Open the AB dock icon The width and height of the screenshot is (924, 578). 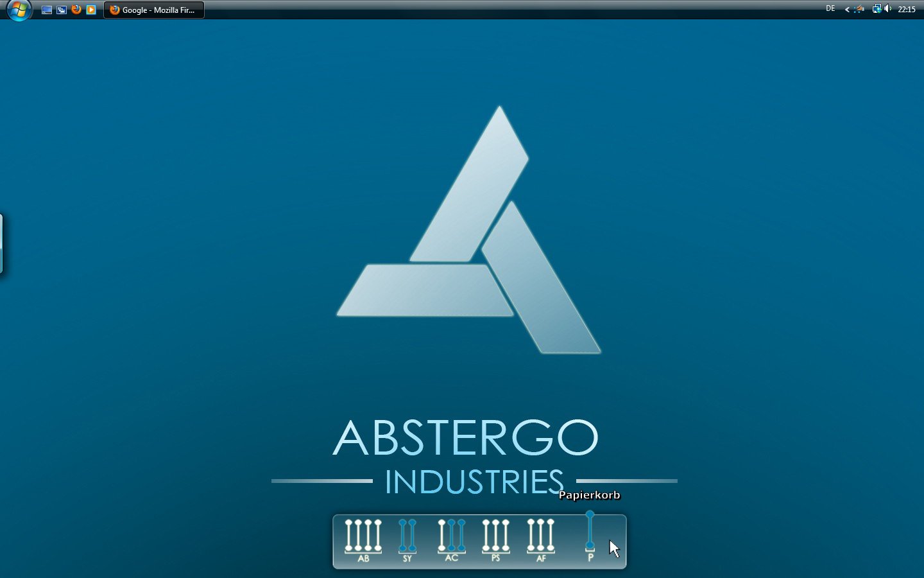[x=363, y=541]
